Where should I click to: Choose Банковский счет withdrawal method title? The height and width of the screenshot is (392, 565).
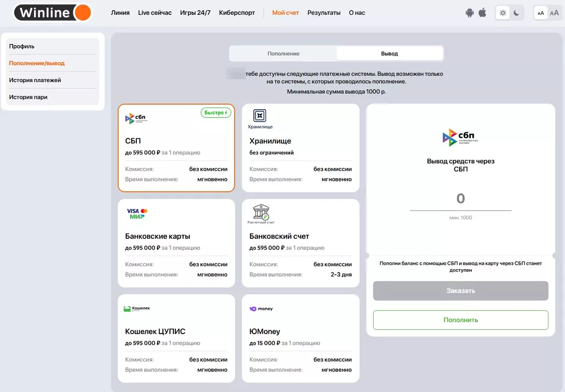coord(279,237)
